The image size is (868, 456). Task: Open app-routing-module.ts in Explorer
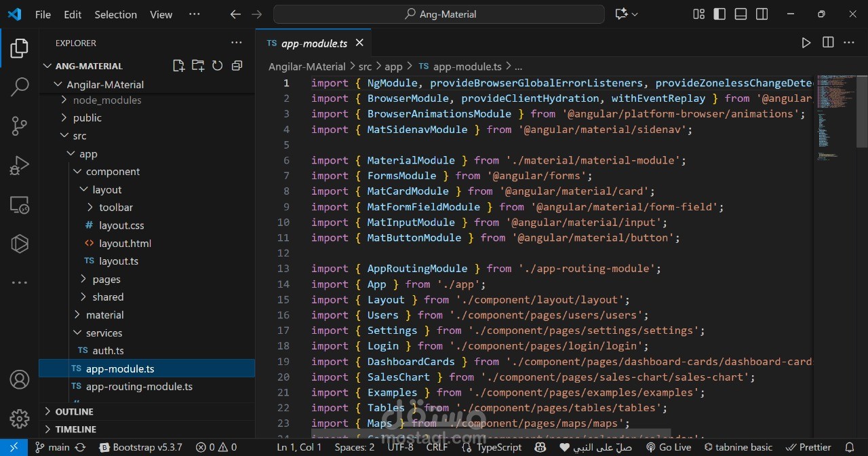tap(139, 386)
